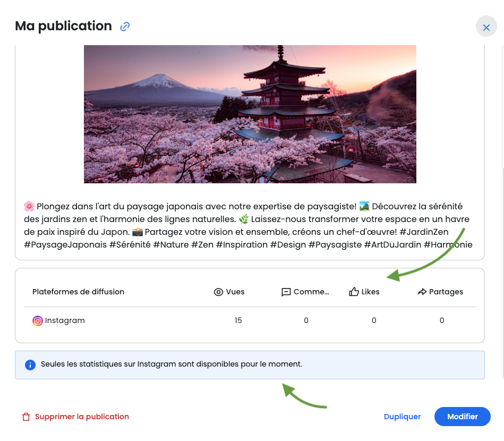Click the thumbs-up Likes icon
Screen dimensions: 504x441
pos(354,292)
